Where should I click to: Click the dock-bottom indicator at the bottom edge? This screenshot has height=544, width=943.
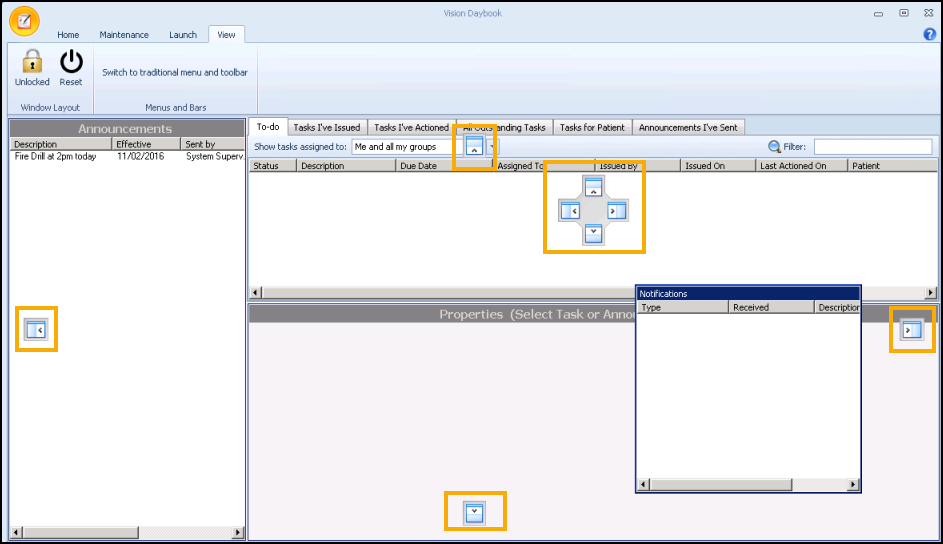[x=475, y=512]
